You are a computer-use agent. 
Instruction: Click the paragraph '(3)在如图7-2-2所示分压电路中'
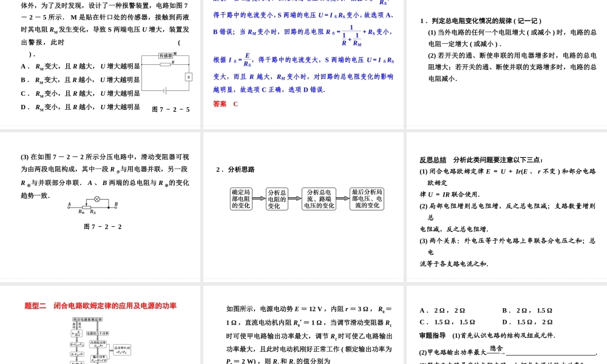point(105,176)
